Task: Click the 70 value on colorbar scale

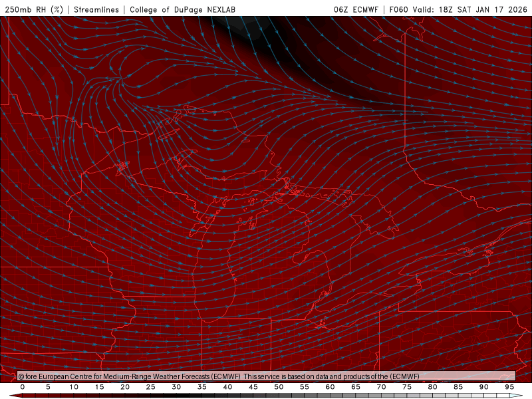Action: click(x=381, y=387)
